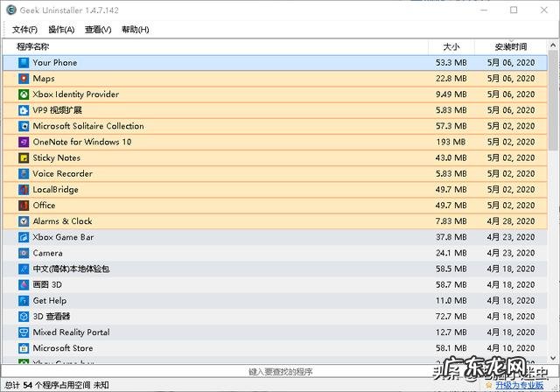Click the Get Help icon

(x=24, y=301)
